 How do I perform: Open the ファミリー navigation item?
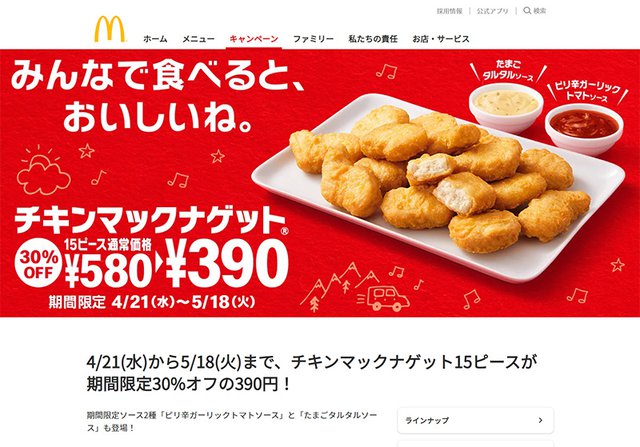[313, 39]
